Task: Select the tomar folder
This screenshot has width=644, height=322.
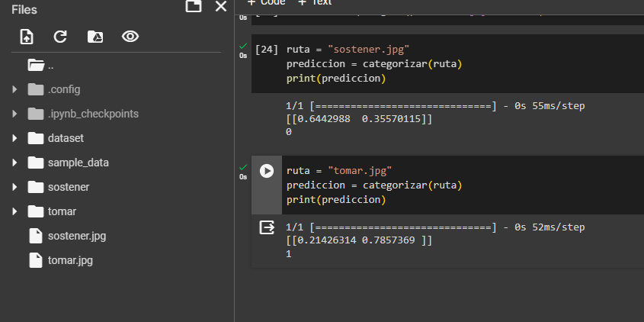Action: pos(61,211)
